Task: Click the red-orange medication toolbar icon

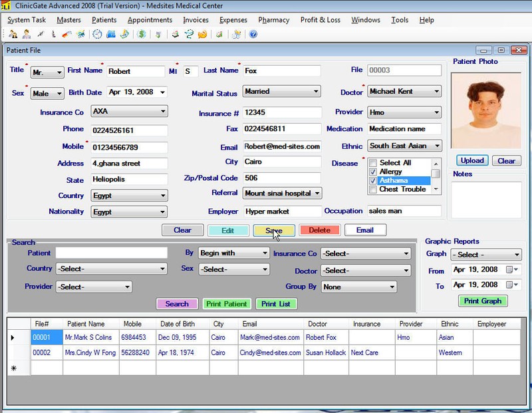Action: 67,35
